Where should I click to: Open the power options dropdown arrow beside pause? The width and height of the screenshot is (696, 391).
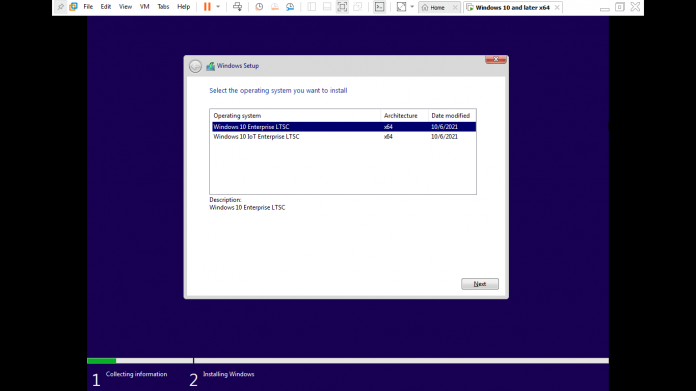pyautogui.click(x=218, y=7)
